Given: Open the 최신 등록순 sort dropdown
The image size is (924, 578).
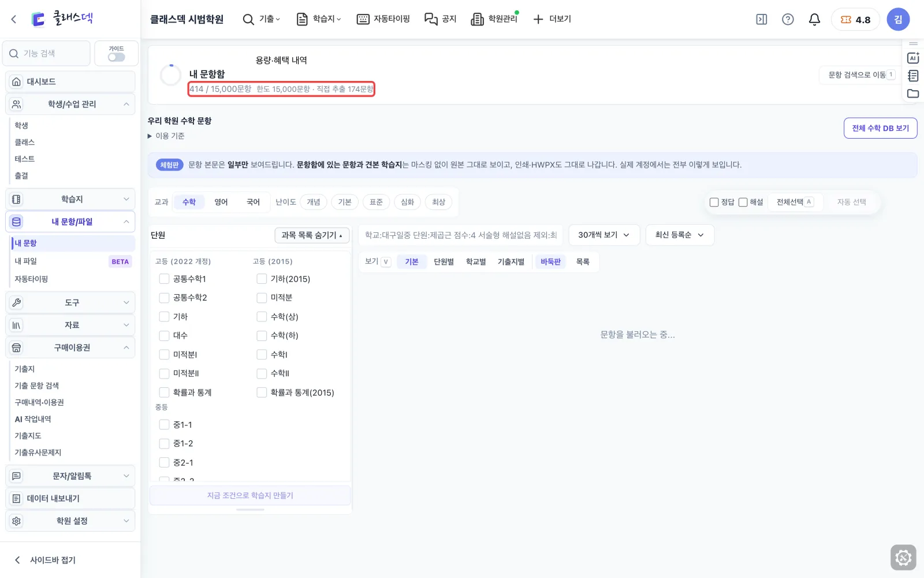Looking at the screenshot, I should 680,235.
